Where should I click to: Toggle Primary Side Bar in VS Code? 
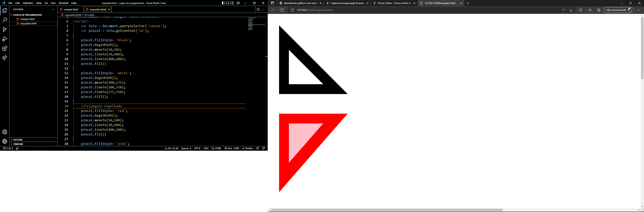pos(223,3)
